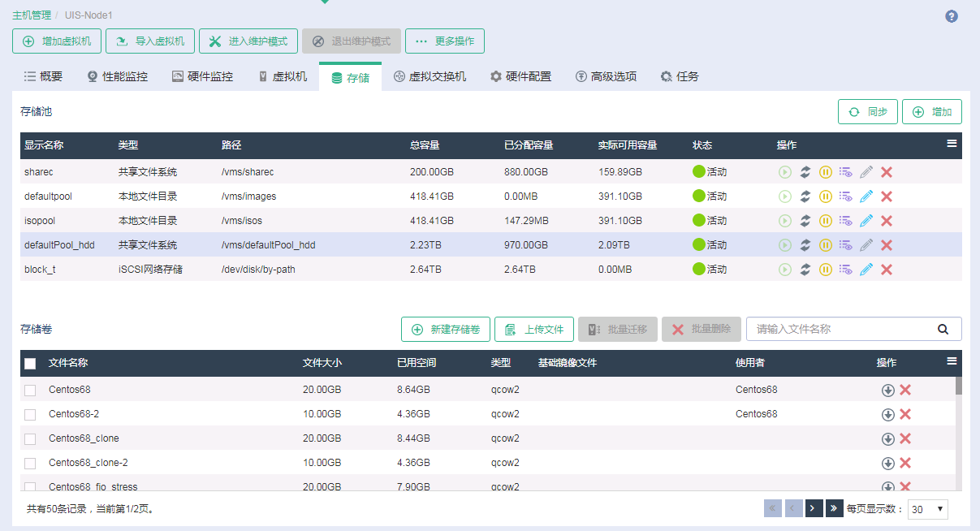Switch to the 硬件监控 tab

click(x=202, y=76)
